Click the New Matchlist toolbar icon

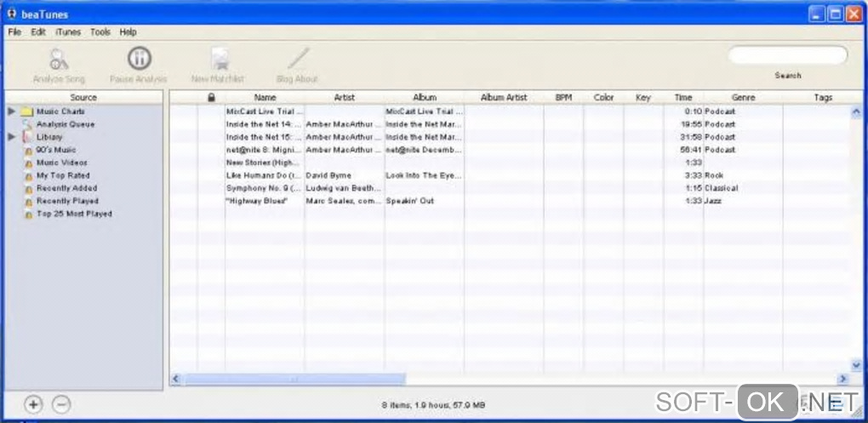click(220, 60)
